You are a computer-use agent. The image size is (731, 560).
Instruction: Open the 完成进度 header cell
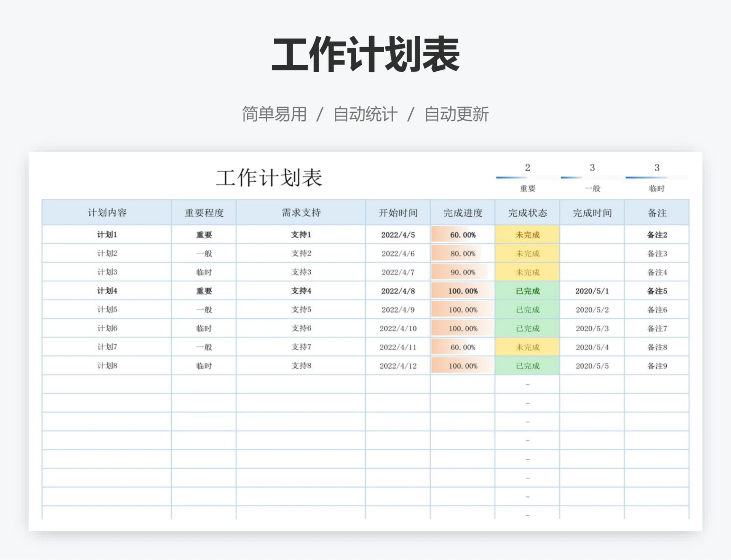[462, 212]
